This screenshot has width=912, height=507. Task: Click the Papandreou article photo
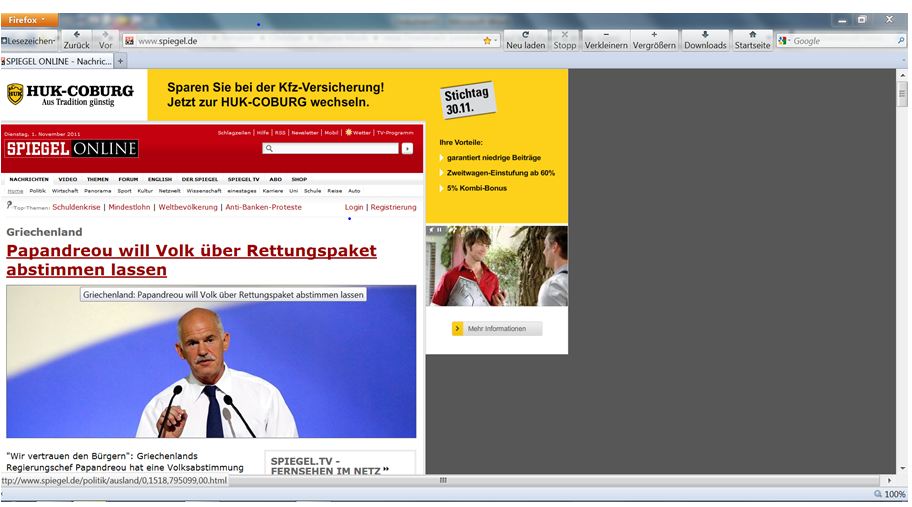tap(211, 361)
